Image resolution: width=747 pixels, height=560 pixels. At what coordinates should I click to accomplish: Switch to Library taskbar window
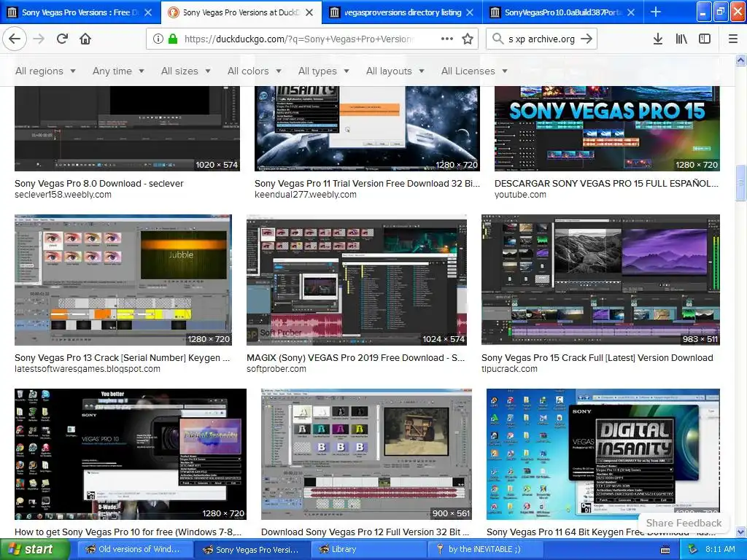pos(368,550)
